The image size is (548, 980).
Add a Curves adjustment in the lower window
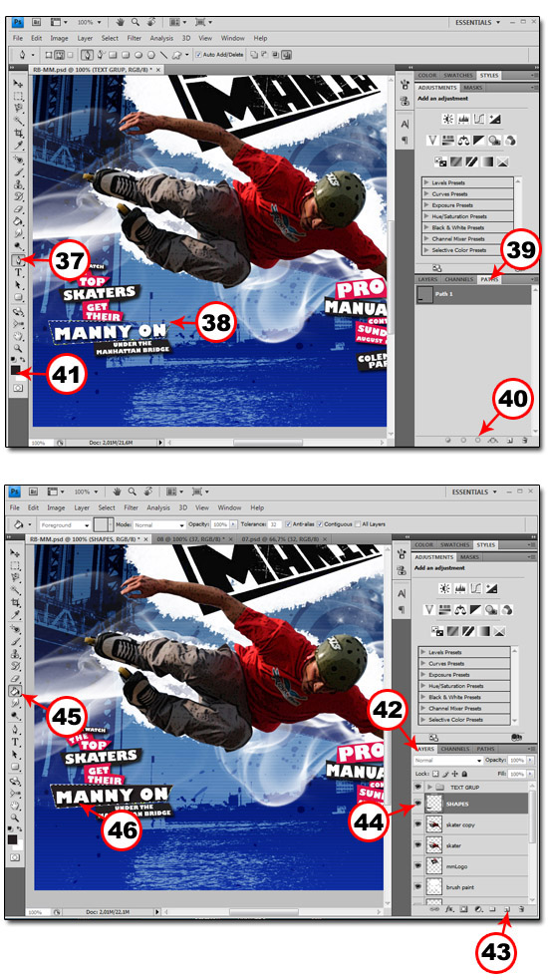click(x=477, y=587)
